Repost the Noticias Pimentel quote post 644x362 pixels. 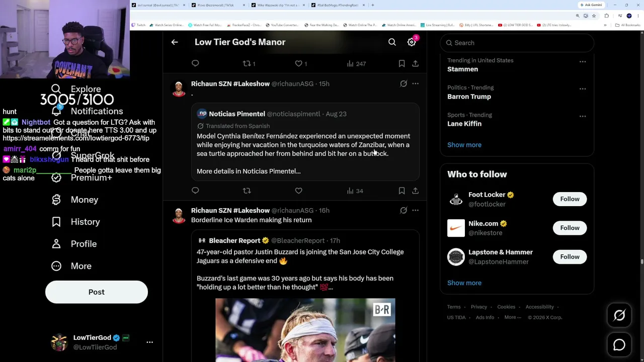click(247, 191)
